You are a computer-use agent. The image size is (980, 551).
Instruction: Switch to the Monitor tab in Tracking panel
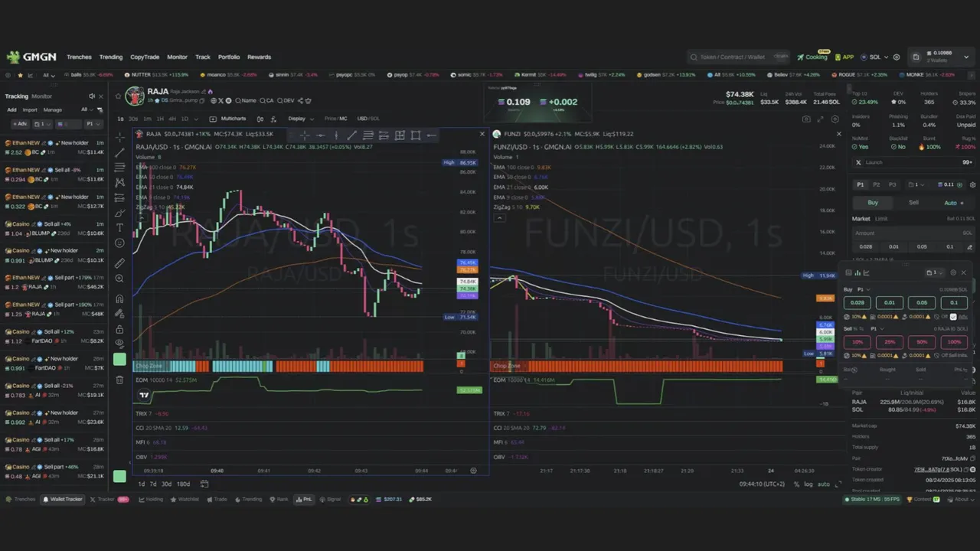pyautogui.click(x=42, y=96)
